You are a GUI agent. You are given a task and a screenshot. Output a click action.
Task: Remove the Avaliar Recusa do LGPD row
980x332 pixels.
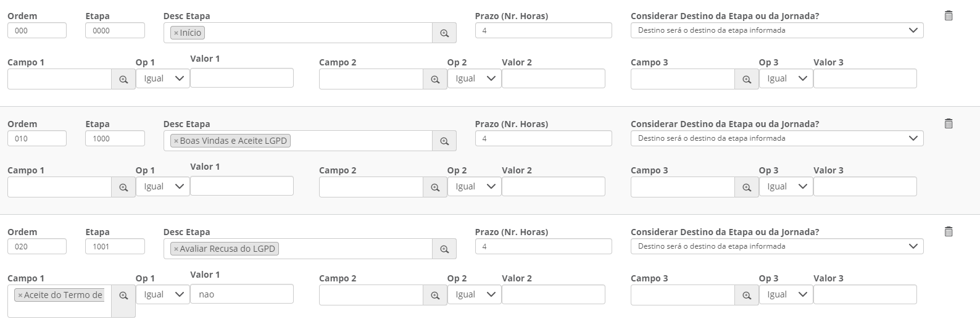point(949,231)
